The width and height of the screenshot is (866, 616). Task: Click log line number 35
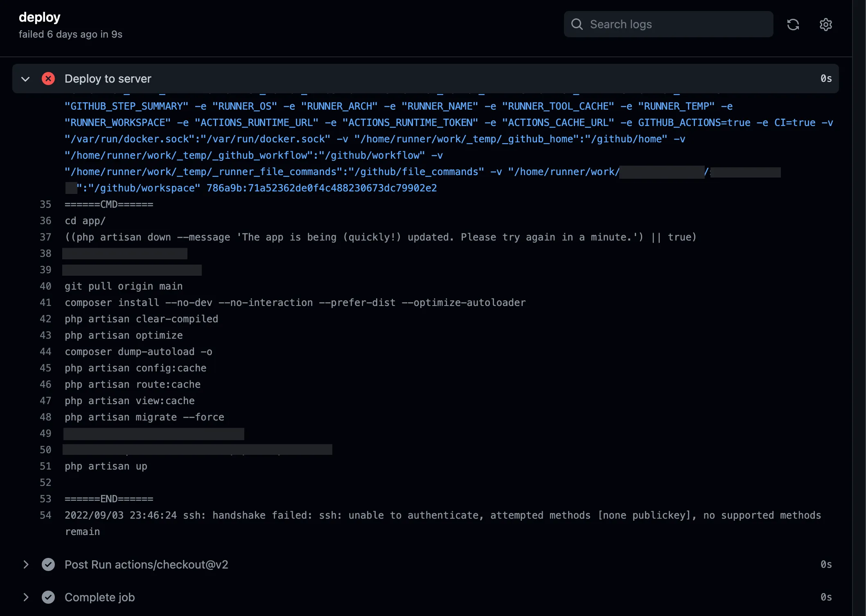[45, 205]
